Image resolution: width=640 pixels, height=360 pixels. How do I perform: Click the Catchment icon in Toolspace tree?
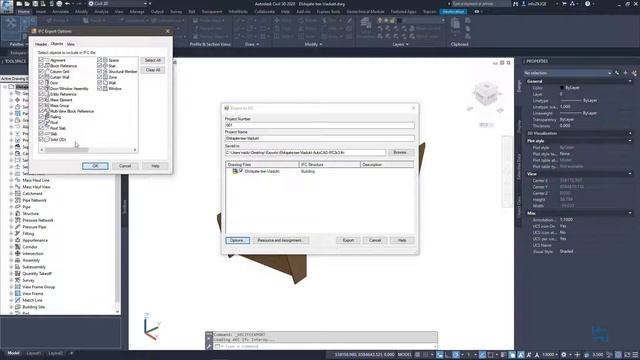coord(18,193)
